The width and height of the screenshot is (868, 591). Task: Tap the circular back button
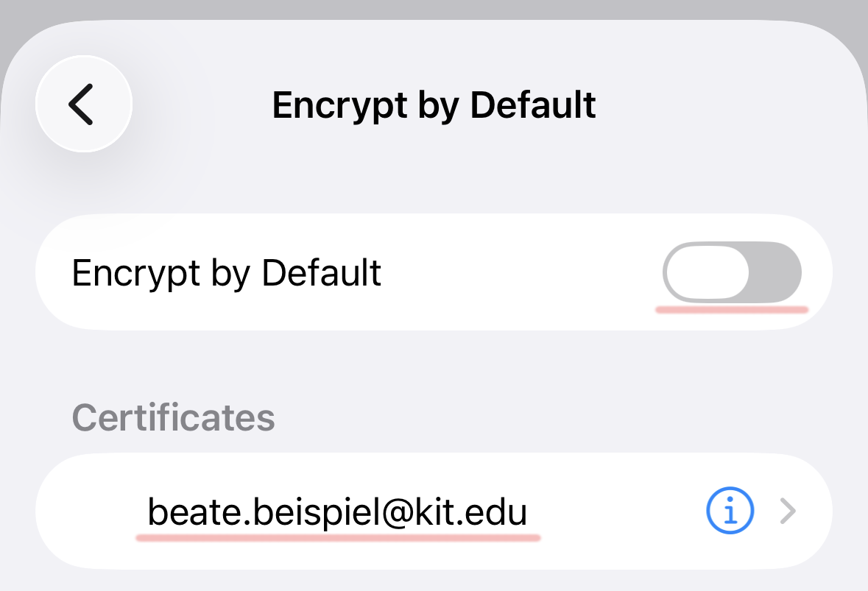82,105
